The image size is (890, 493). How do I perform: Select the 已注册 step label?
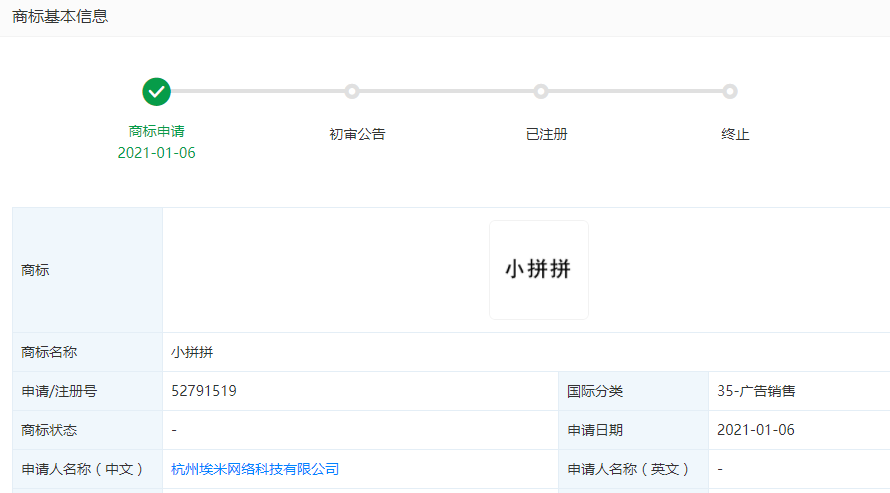click(x=546, y=134)
